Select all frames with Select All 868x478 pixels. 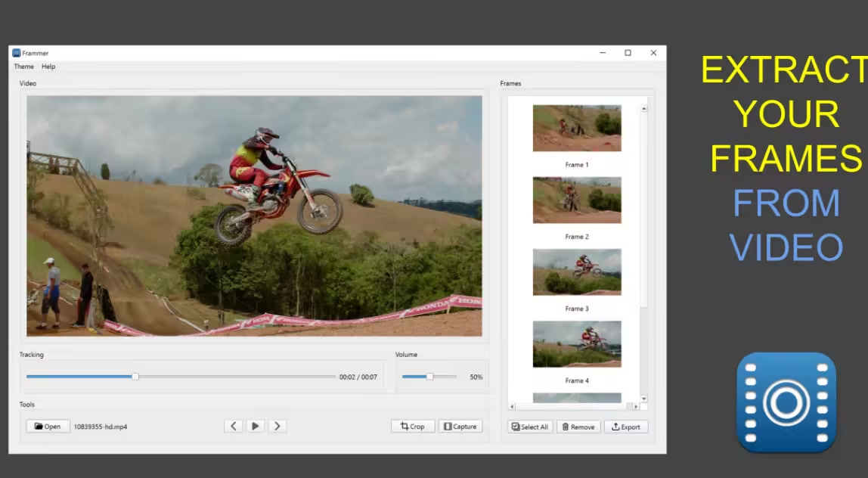pyautogui.click(x=530, y=427)
